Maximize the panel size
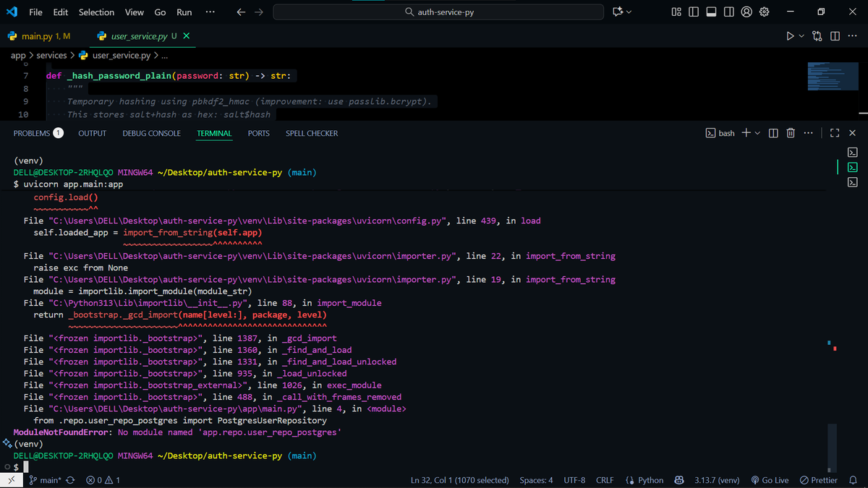The height and width of the screenshot is (488, 868). point(835,133)
